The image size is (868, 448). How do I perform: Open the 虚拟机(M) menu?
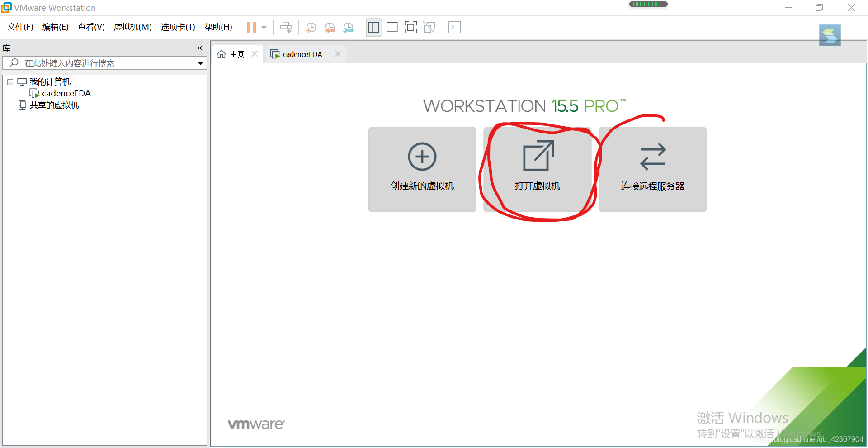tap(132, 27)
